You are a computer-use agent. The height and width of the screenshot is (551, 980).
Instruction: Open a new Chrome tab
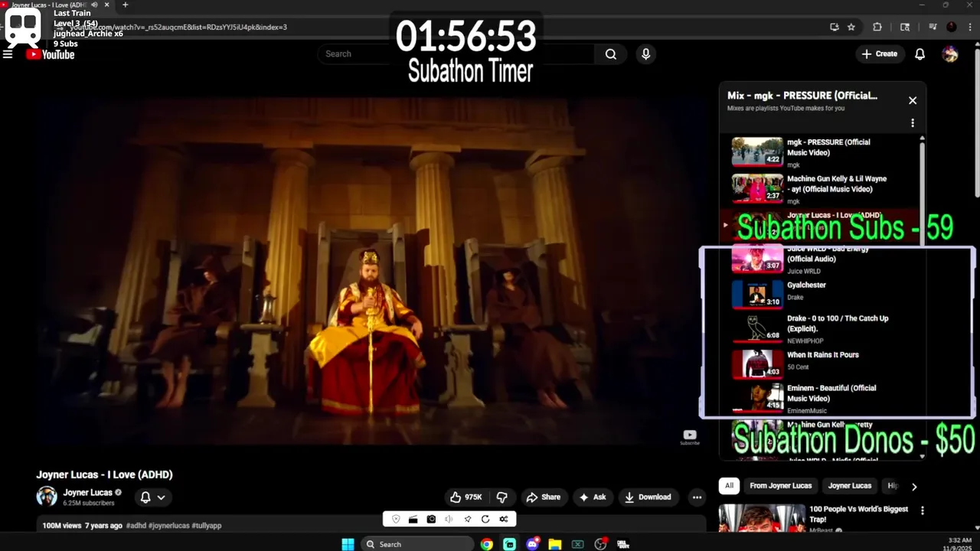pyautogui.click(x=126, y=5)
